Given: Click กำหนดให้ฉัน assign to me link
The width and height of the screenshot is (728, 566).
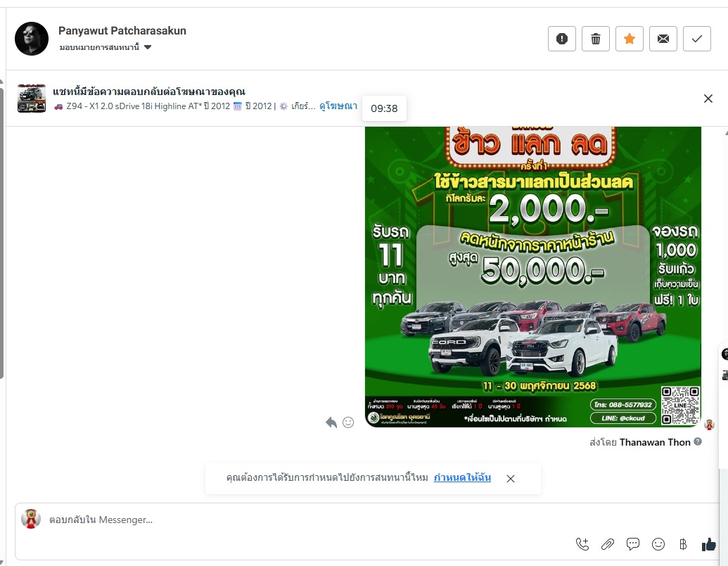Looking at the screenshot, I should point(462,478).
